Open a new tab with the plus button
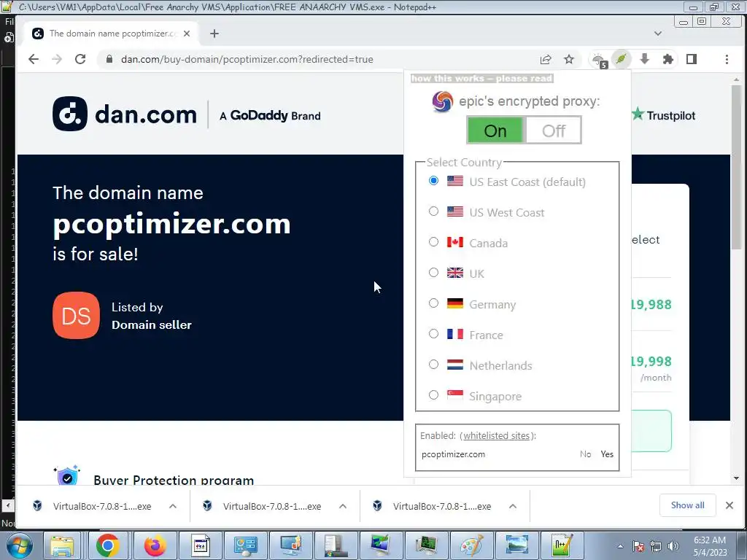Image resolution: width=747 pixels, height=560 pixels. 214,34
